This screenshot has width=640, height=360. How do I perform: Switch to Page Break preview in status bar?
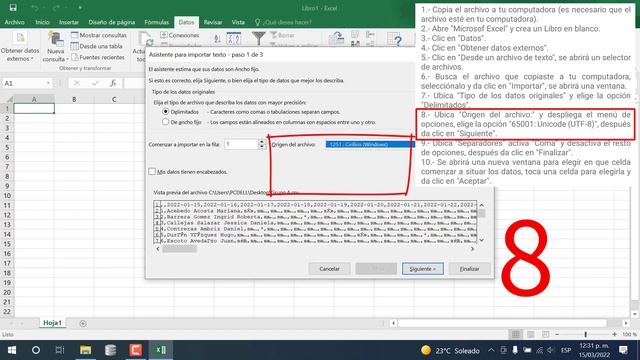pyautogui.click(x=546, y=335)
